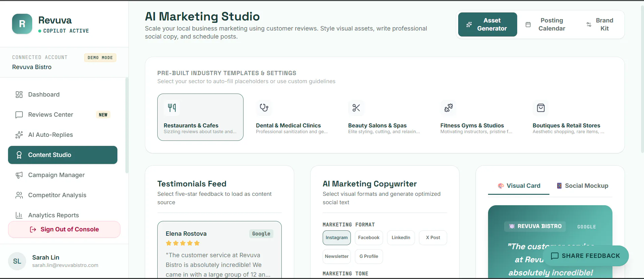Choose Restaurants & Cafes industry template
The image size is (644, 279).
pos(200,117)
